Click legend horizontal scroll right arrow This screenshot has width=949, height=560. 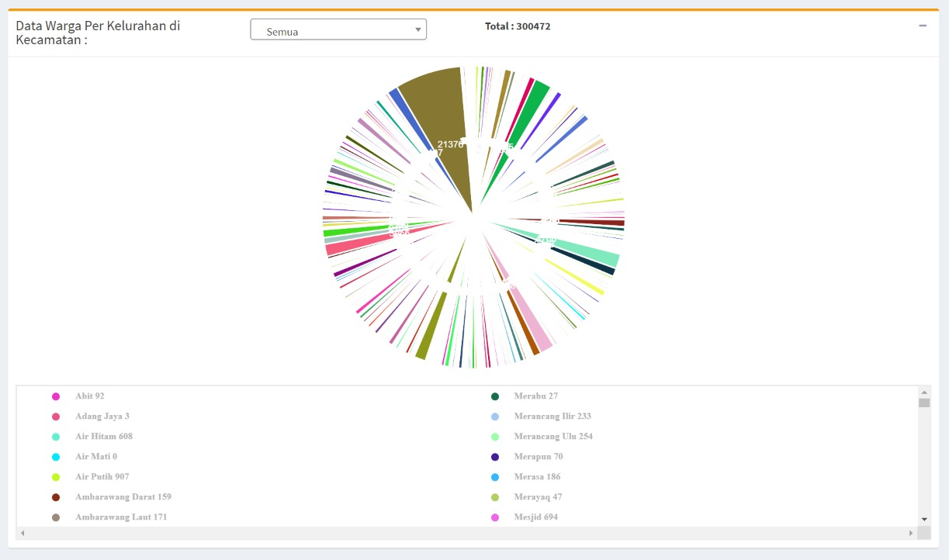(911, 533)
